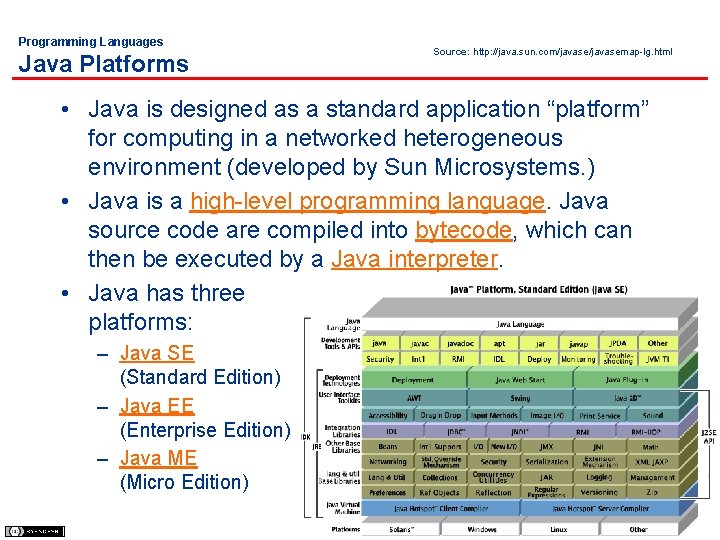Viewport: 720px width, 540px height.
Task: Click the 'Reflection' cell
Action: (494, 492)
